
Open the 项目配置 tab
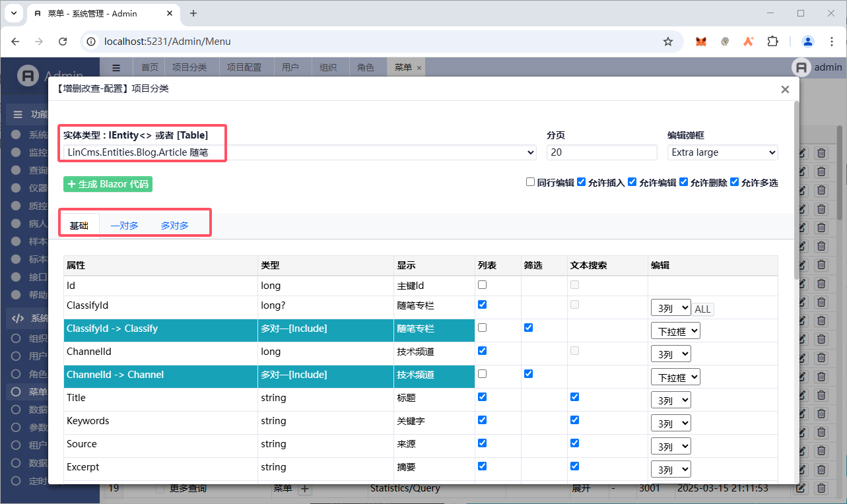[244, 67]
